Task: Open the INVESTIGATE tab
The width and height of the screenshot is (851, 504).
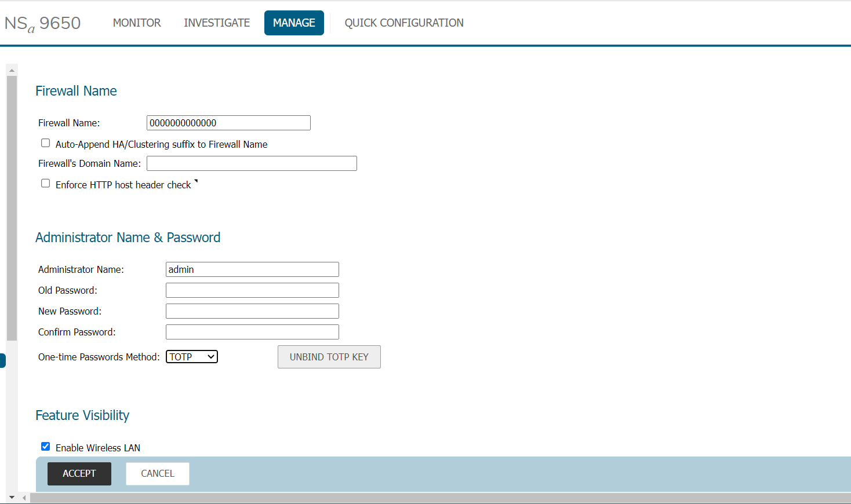Action: (x=217, y=23)
